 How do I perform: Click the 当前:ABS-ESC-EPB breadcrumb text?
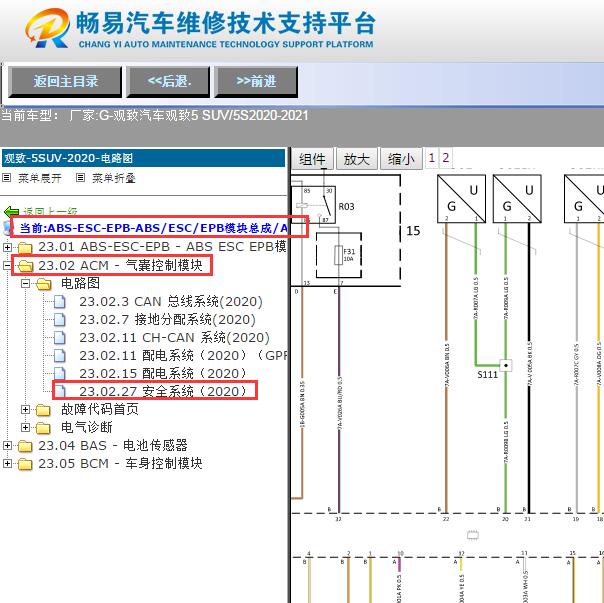click(x=154, y=228)
